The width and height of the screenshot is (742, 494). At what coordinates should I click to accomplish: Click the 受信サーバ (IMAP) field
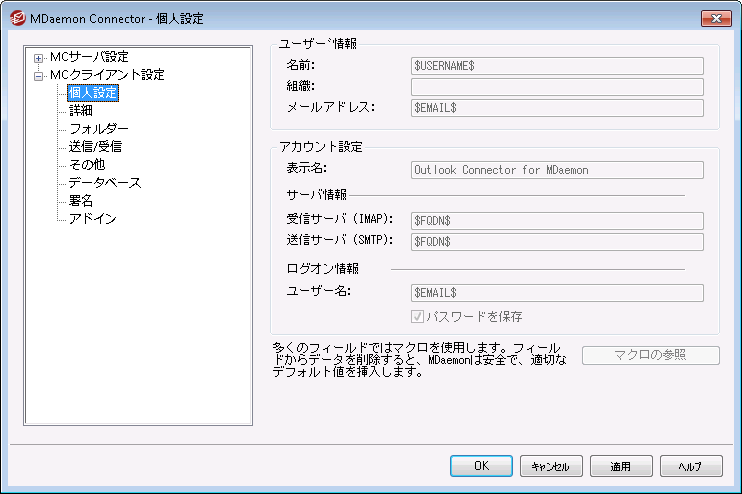coord(557,221)
